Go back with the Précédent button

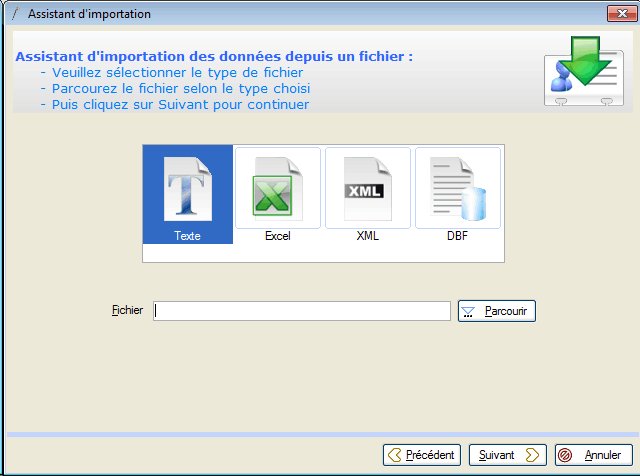click(422, 455)
